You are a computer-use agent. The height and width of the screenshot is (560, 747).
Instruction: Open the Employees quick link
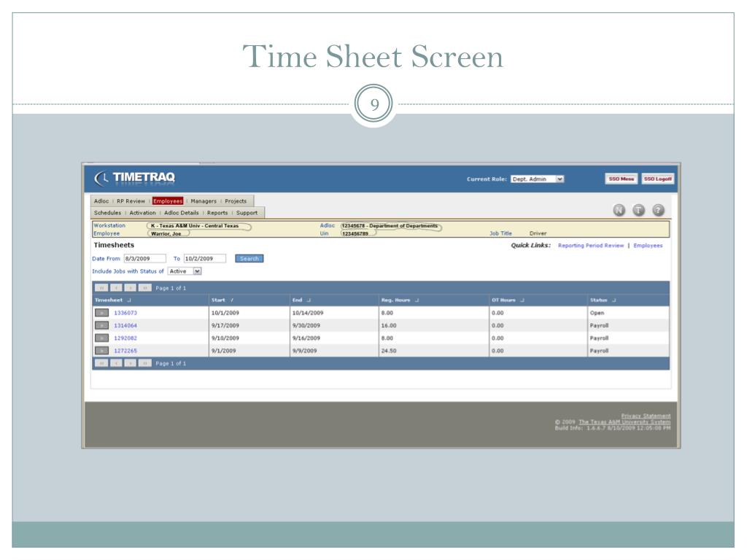[x=648, y=245]
